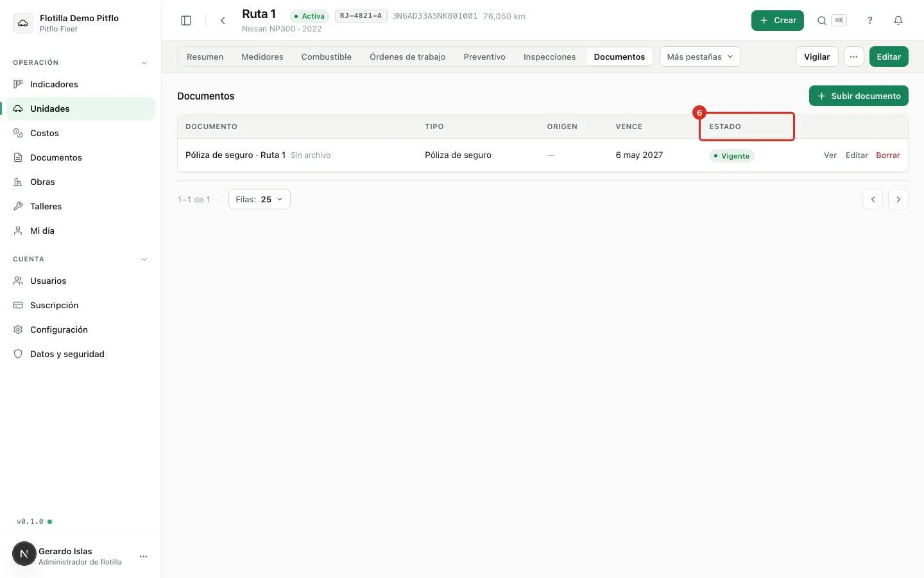Image resolution: width=924 pixels, height=578 pixels.
Task: Switch to the Medidores tab
Action: (262, 57)
